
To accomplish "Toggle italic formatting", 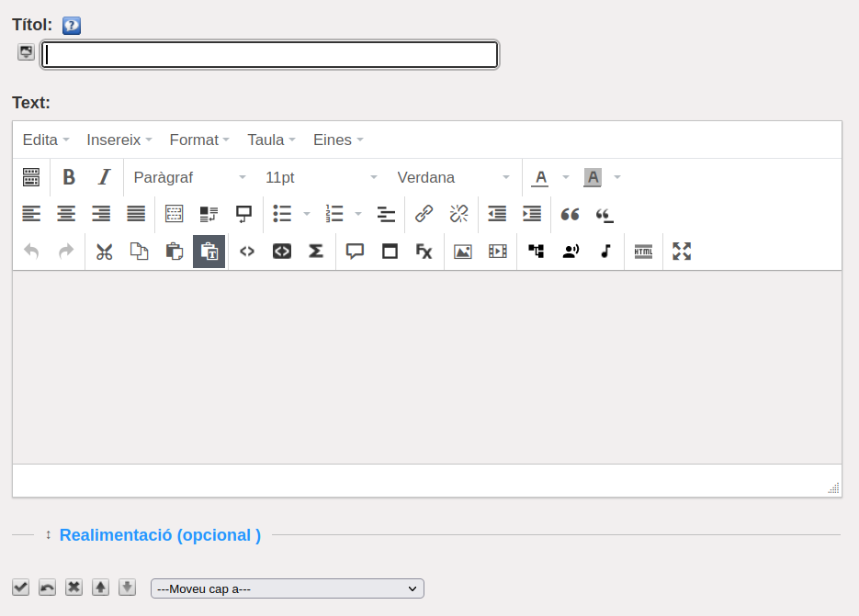I will click(x=104, y=177).
